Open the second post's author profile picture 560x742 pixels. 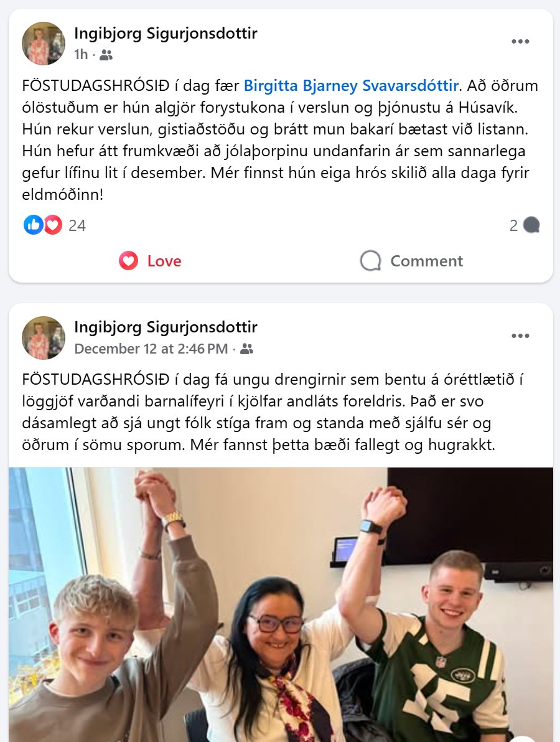pos(44,338)
